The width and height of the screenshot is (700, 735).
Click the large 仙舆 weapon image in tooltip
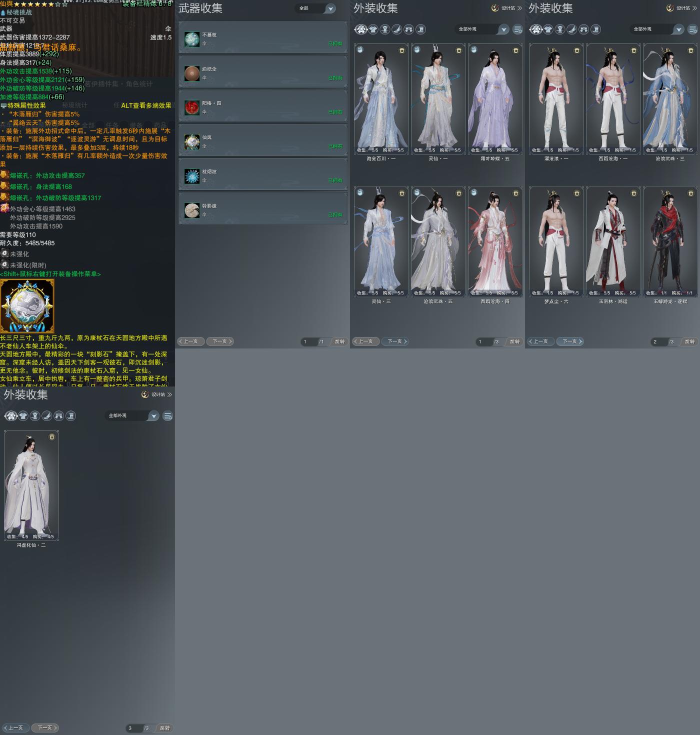27,306
